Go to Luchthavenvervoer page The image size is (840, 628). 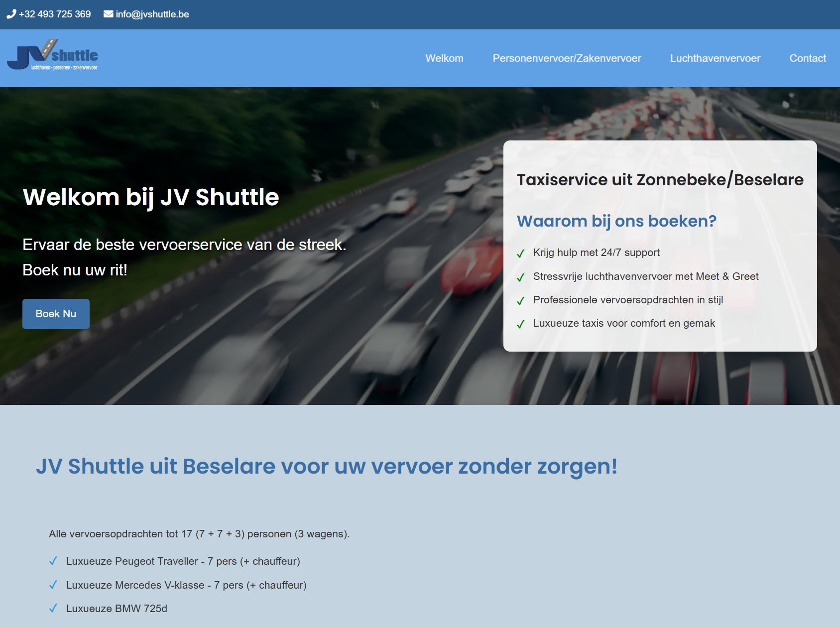(x=715, y=58)
